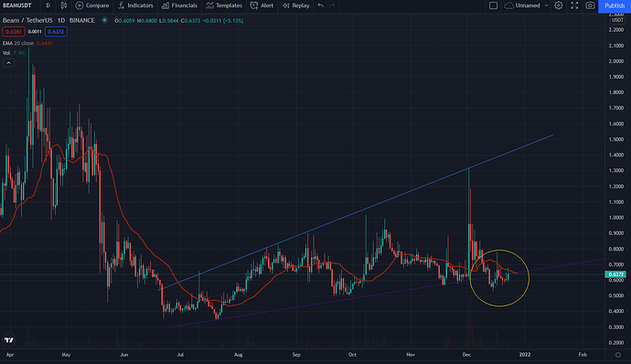Redo the chart action

click(x=332, y=5)
